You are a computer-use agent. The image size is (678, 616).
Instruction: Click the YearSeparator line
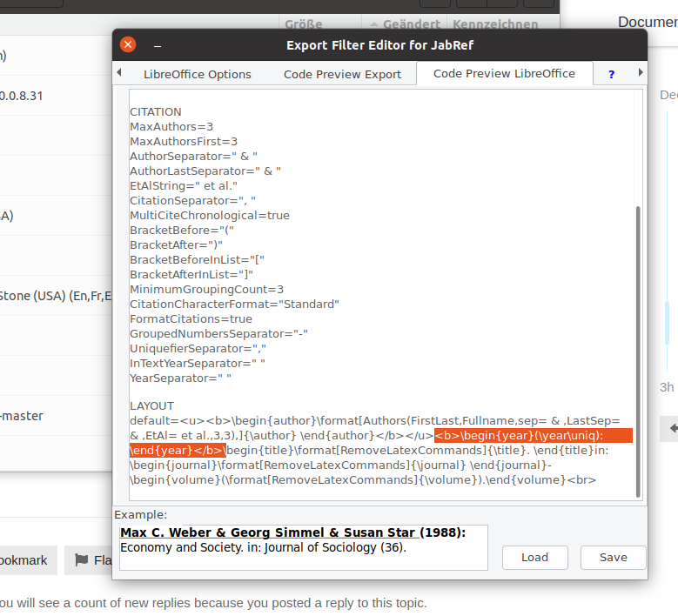tap(181, 378)
